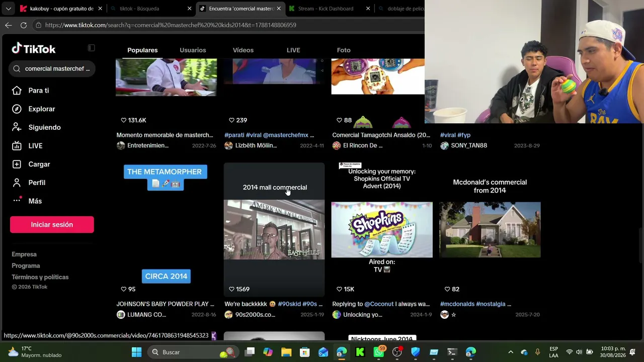This screenshot has width=644, height=362.
Task: Open WhatsApp from the taskbar
Action: pos(379,352)
